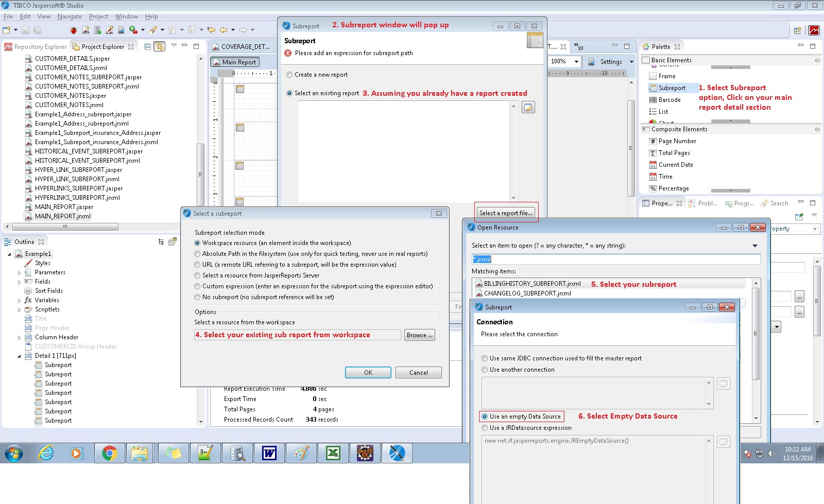Open Google Chrome from the taskbar
This screenshot has width=824, height=504.
coord(109,453)
